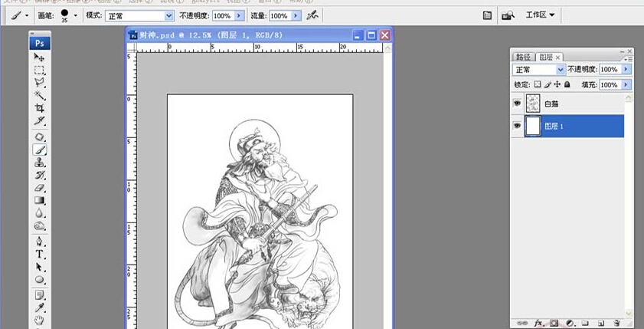Viewport: 644px width, 329px height.
Task: Select the Healing Brush tool
Action: coord(39,137)
